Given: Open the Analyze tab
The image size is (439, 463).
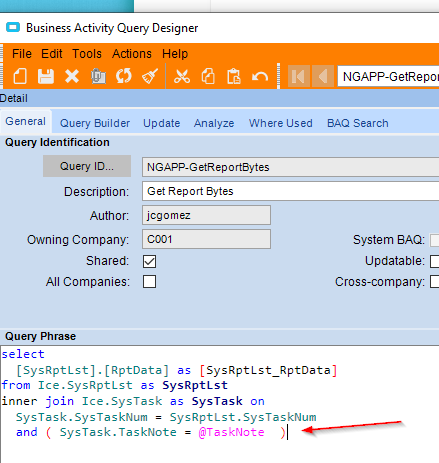Looking at the screenshot, I should coord(214,123).
